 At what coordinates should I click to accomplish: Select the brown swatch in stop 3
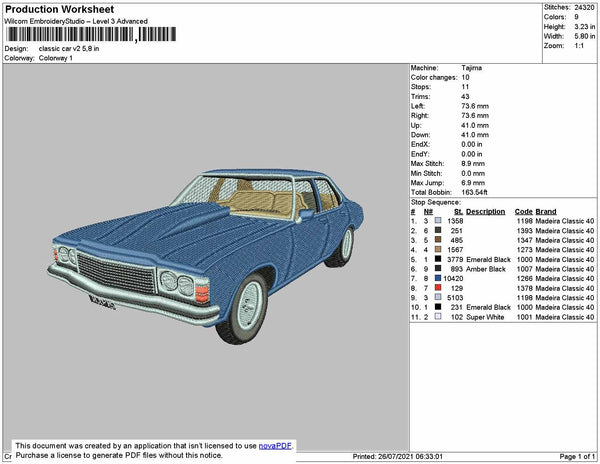click(x=438, y=240)
